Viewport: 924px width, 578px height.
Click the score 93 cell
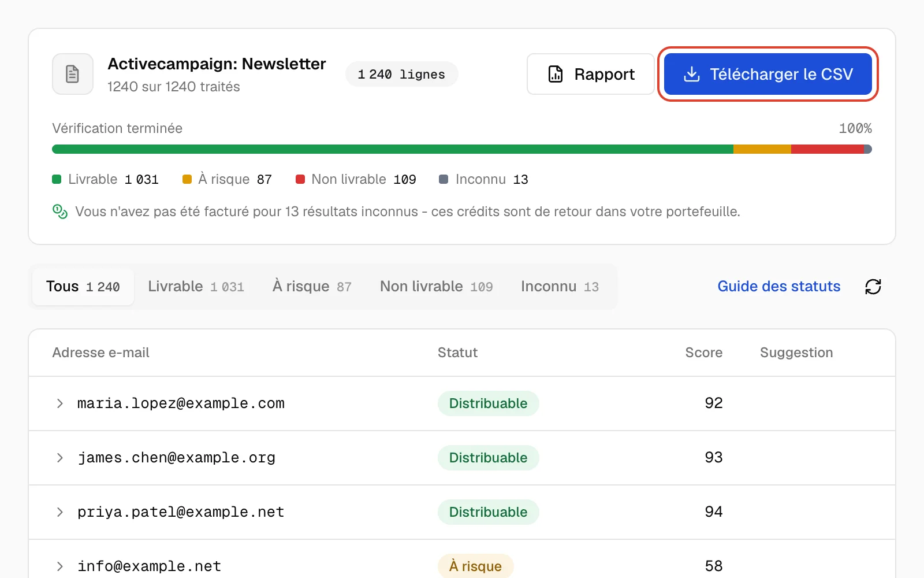tap(714, 458)
